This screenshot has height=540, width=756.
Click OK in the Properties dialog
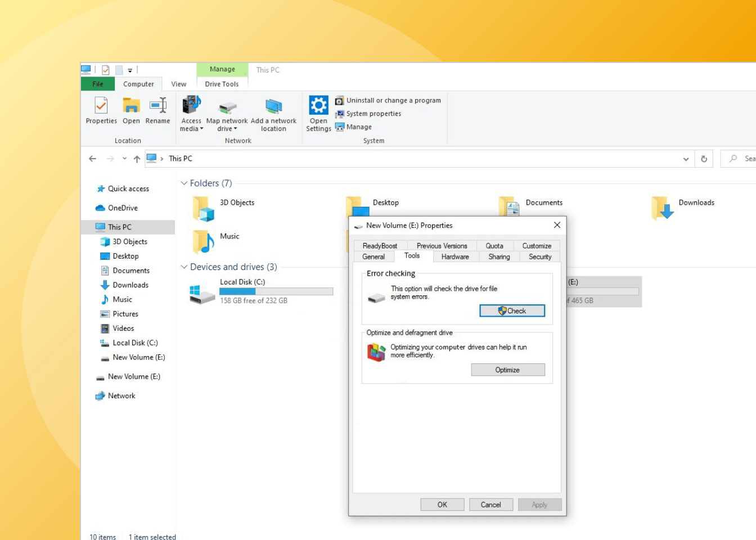click(x=442, y=505)
